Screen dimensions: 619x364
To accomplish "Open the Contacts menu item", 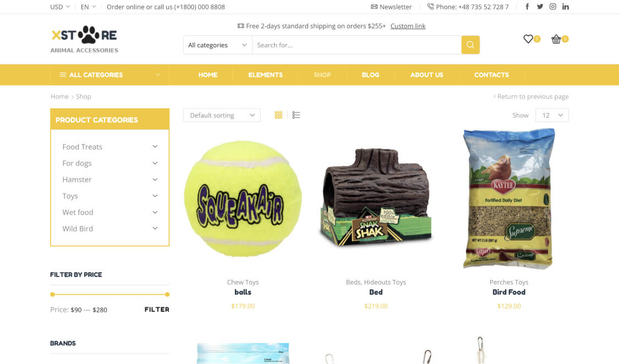I will tap(491, 75).
